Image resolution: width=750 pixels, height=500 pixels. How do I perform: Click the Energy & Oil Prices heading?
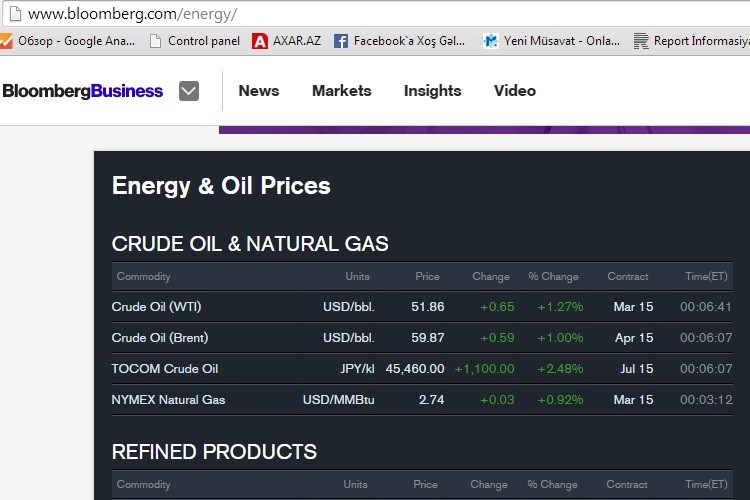tap(221, 186)
